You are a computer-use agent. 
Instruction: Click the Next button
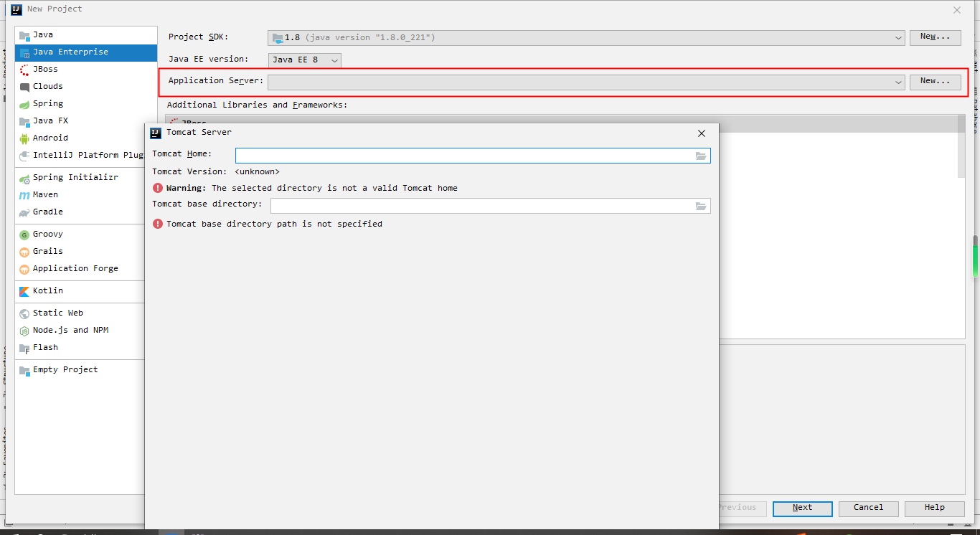tap(802, 508)
